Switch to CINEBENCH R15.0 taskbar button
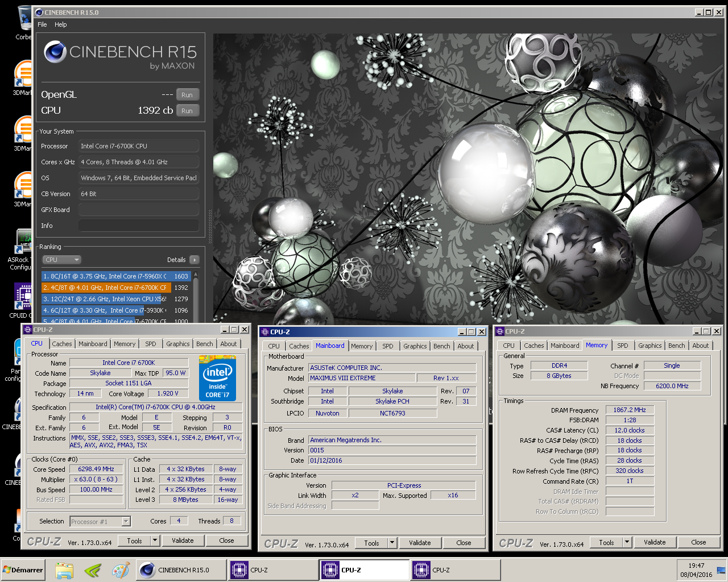 click(181, 570)
